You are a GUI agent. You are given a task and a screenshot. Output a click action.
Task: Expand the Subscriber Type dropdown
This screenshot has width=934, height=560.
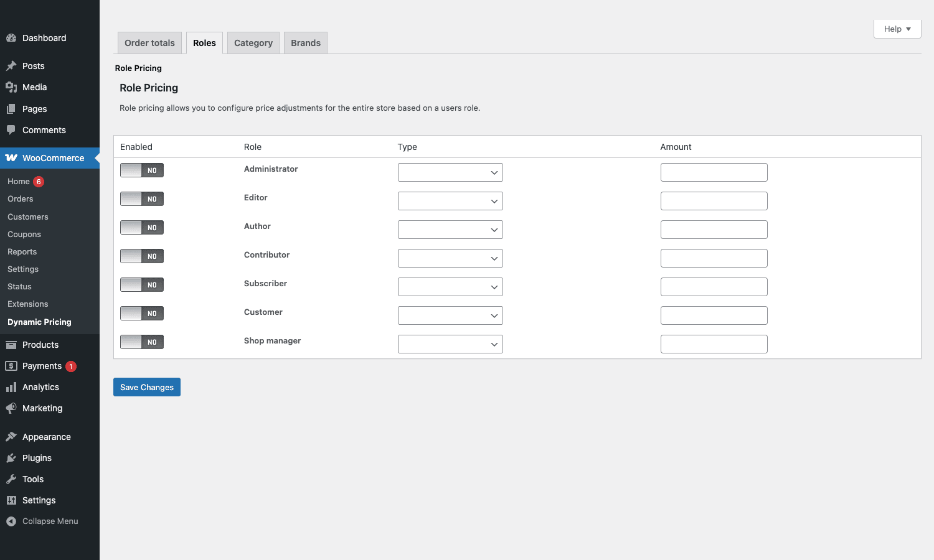coord(450,287)
